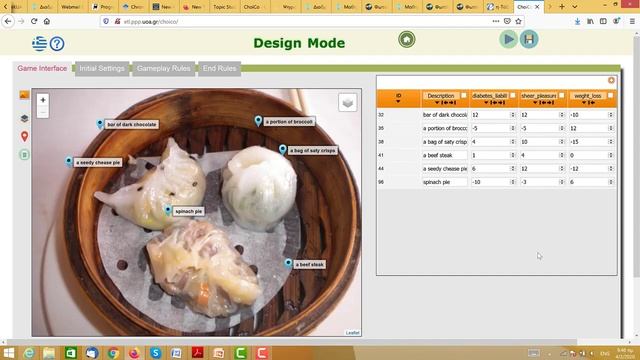
Task: Select the bag of salty crisps marker
Action: click(282, 149)
